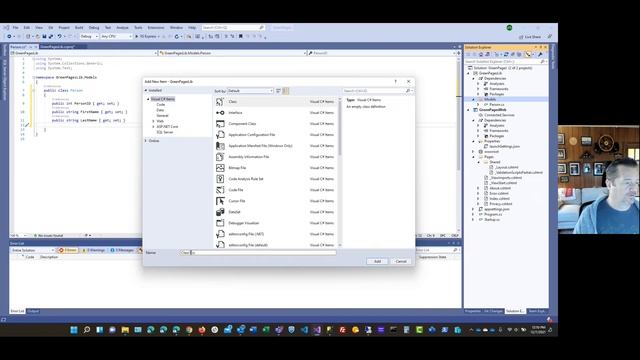Viewport: 640px width, 360px height.
Task: Open the Debug menu
Action: pos(94,27)
